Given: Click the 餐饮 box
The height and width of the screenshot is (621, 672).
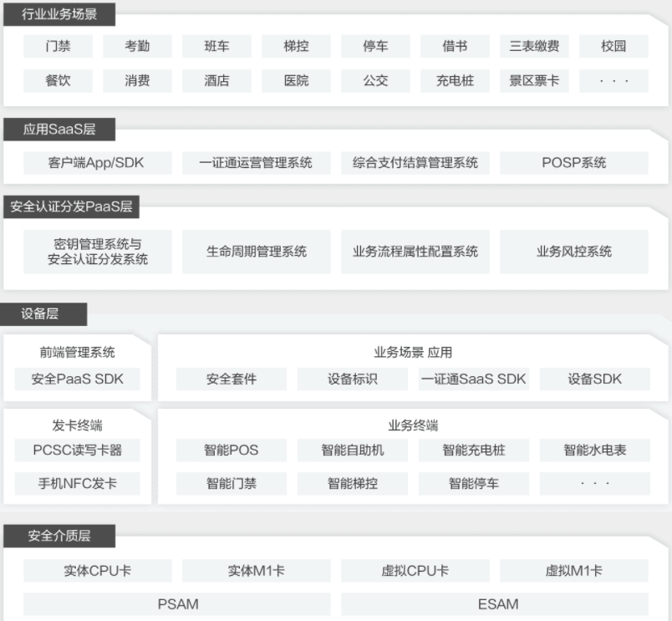Looking at the screenshot, I should [58, 80].
